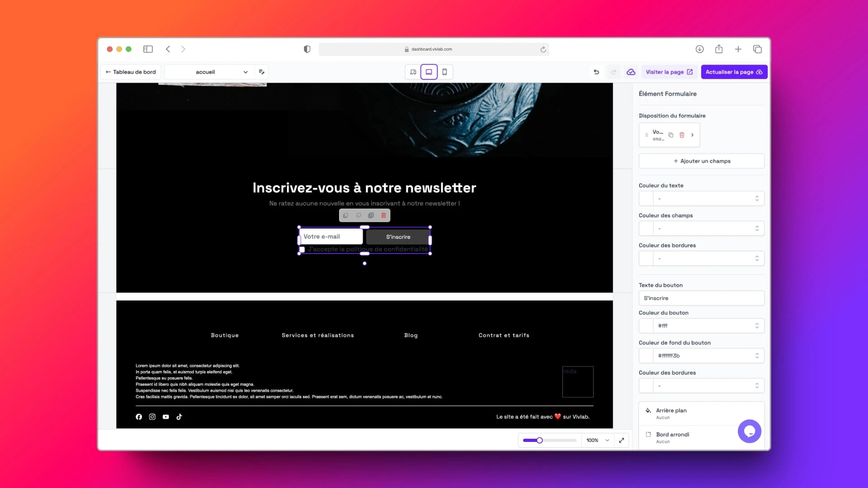Click the browser share icon
Image resolution: width=868 pixels, height=488 pixels.
point(719,49)
